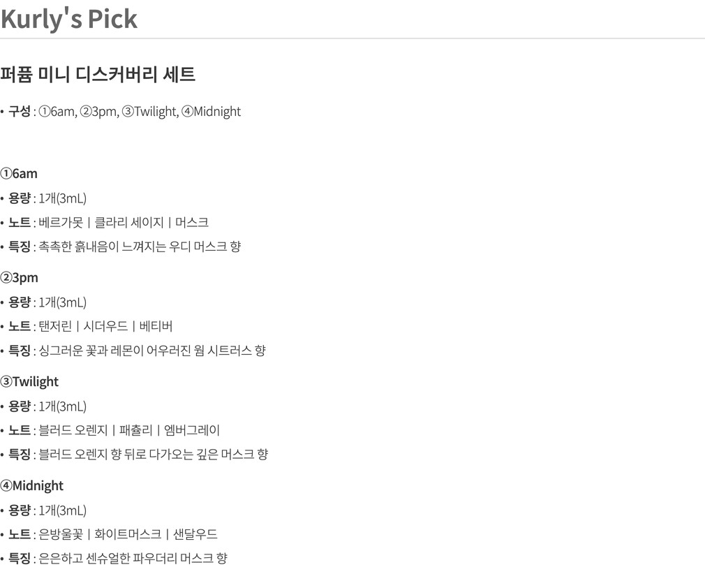Select the ③Twilight section heading
705x588 pixels.
[29, 381]
